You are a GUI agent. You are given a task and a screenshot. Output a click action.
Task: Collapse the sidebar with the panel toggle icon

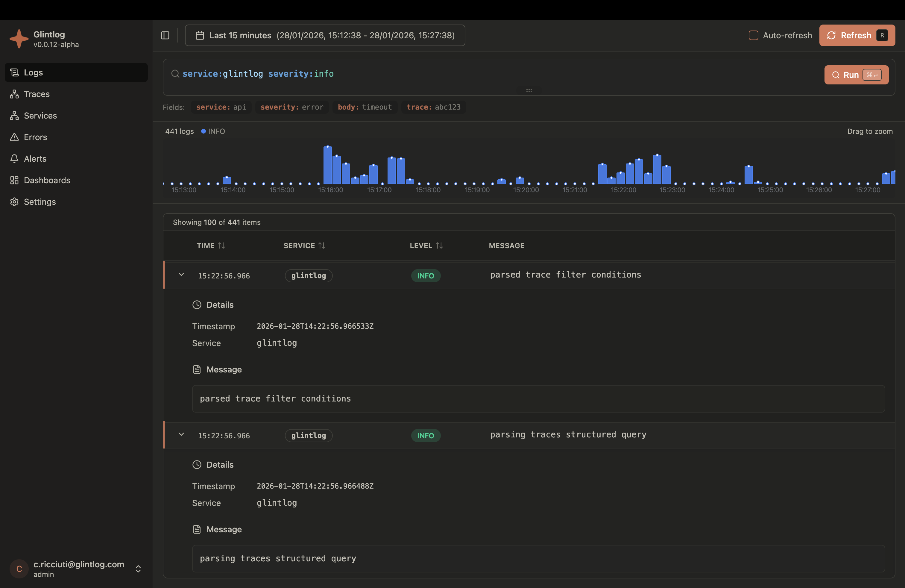[x=165, y=35]
